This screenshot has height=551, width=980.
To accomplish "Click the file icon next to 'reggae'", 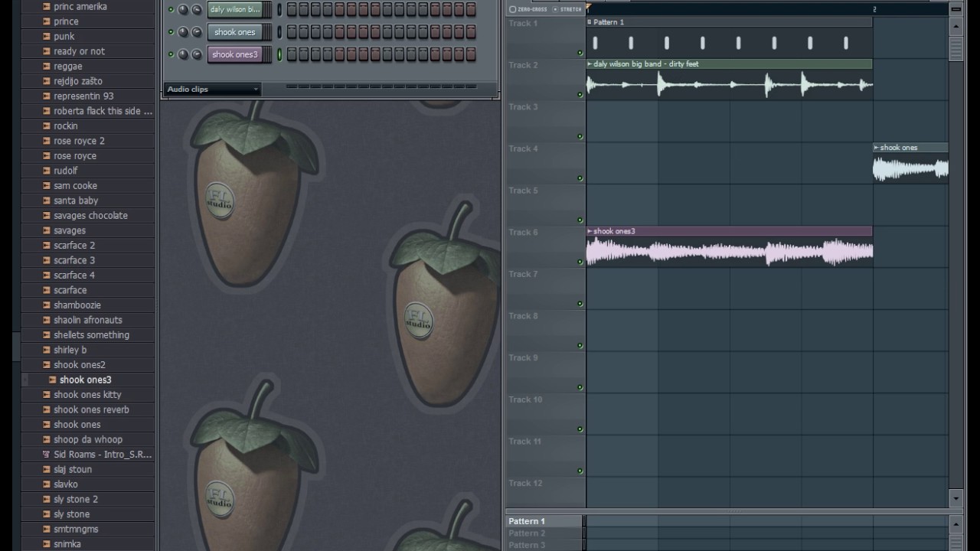I will pos(46,67).
